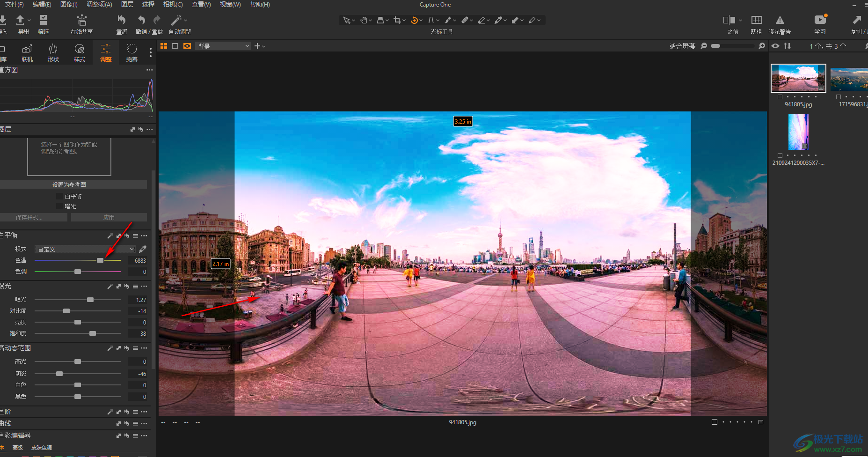
Task: Click Set as Reference (设置为参考图) button
Action: (69, 185)
